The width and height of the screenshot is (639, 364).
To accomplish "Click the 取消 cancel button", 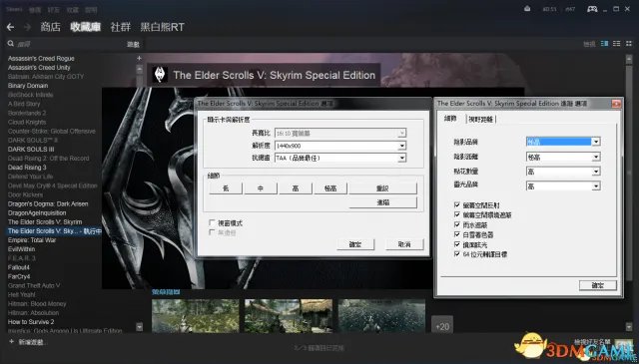I will [x=404, y=244].
